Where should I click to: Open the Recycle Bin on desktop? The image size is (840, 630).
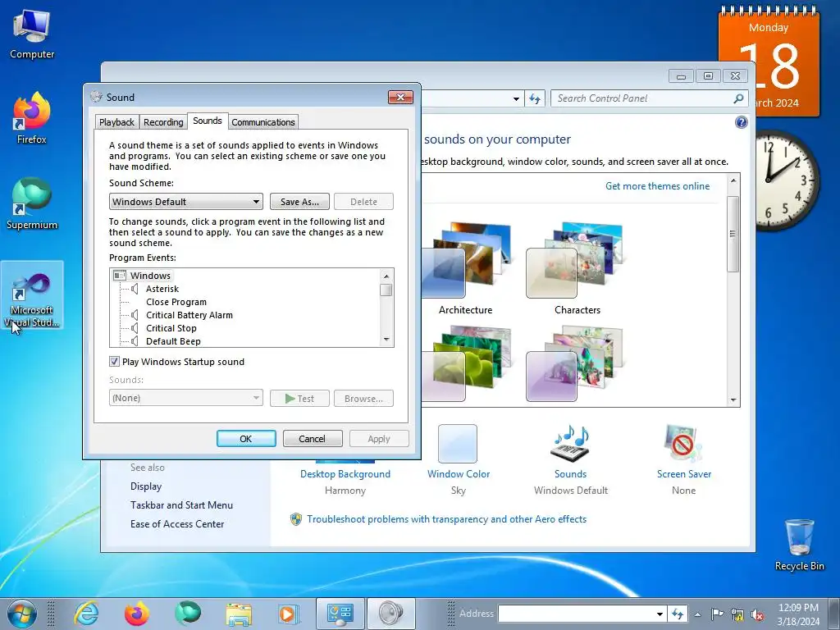pyautogui.click(x=799, y=545)
